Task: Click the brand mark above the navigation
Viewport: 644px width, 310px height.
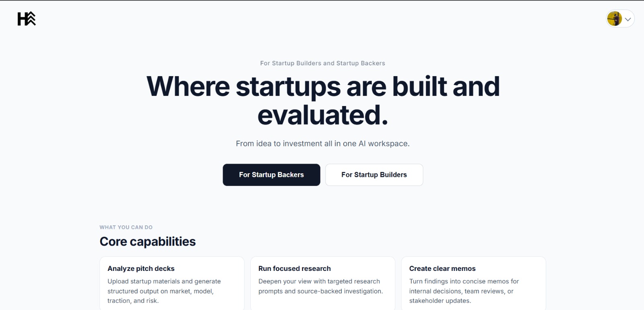Action: click(x=27, y=18)
